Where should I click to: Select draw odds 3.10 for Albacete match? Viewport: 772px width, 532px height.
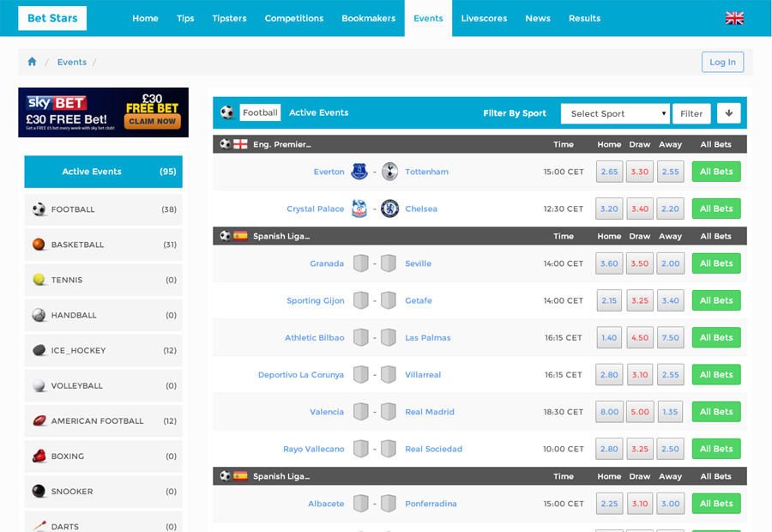[x=640, y=504]
